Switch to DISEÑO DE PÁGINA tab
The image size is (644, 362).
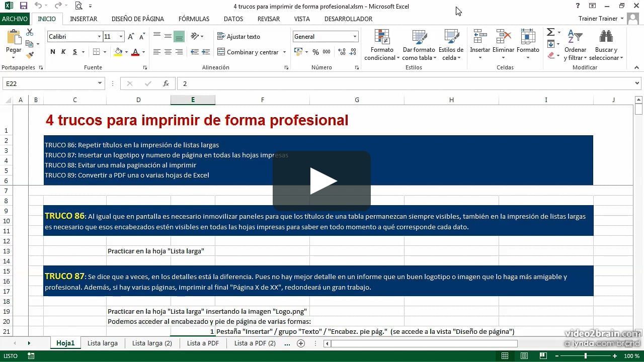point(138,19)
